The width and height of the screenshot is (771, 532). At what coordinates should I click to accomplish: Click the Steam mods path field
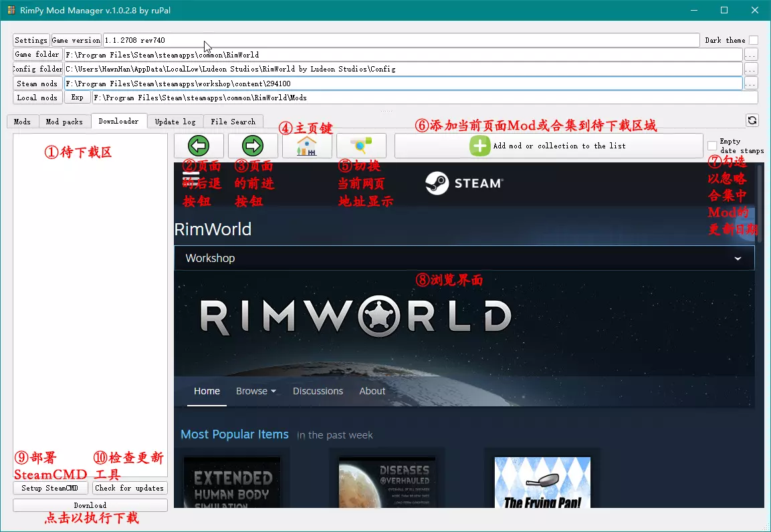click(403, 84)
